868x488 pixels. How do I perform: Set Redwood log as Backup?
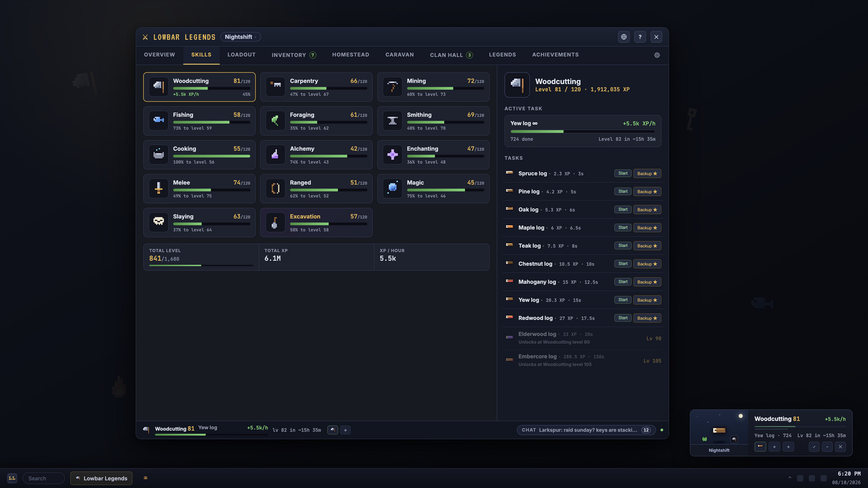point(647,318)
